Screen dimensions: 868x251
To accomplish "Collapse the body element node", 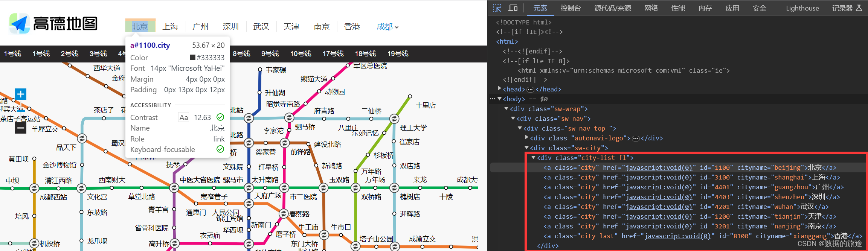I will pyautogui.click(x=500, y=99).
